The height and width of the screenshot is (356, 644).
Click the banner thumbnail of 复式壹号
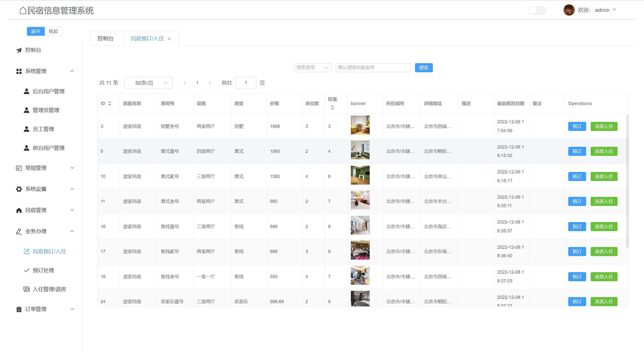360,150
